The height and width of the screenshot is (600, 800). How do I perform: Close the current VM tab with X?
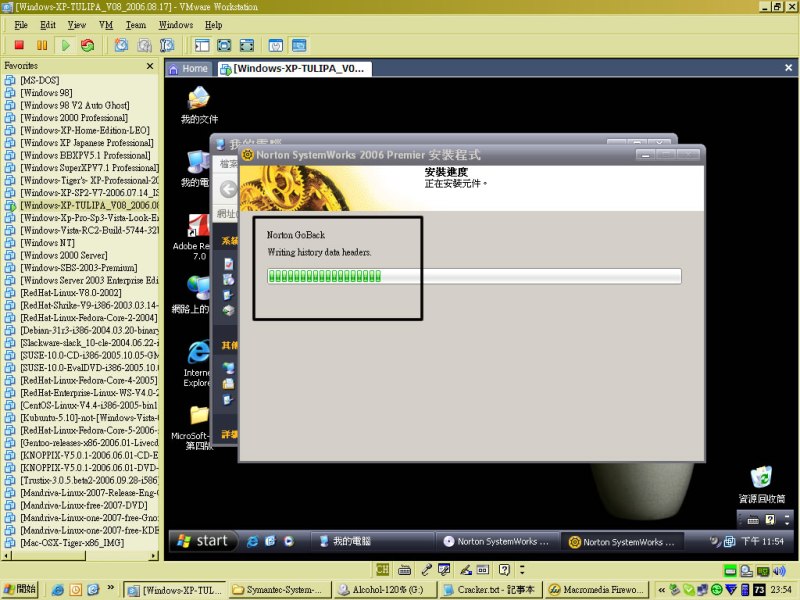(x=788, y=68)
